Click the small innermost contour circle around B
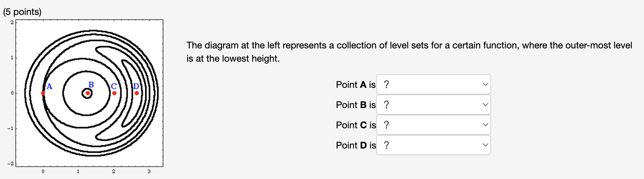 click(x=87, y=93)
